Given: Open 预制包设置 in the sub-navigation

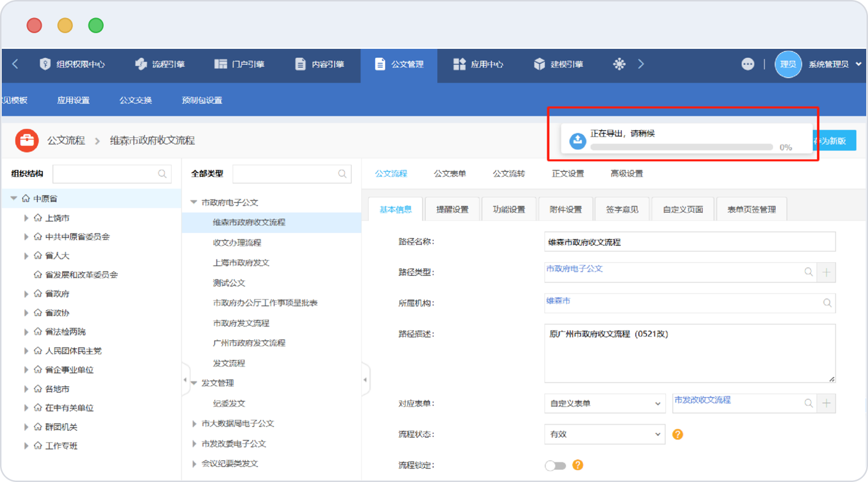Looking at the screenshot, I should click(x=202, y=100).
